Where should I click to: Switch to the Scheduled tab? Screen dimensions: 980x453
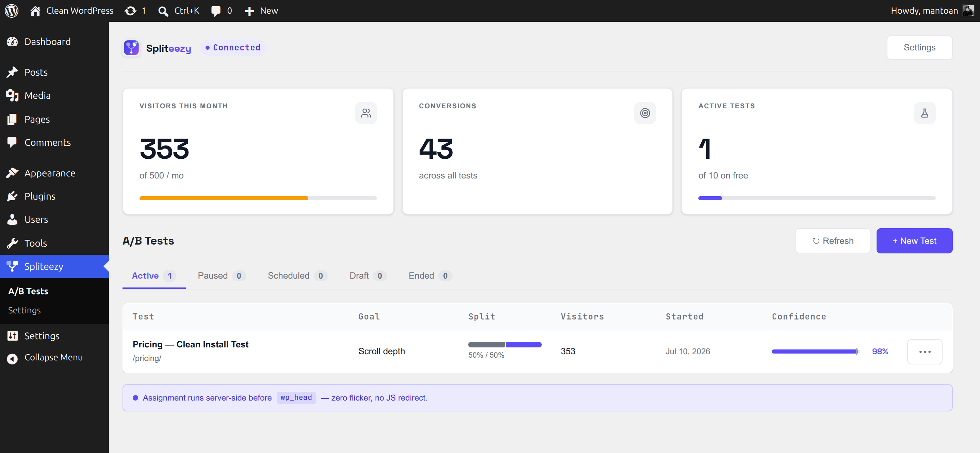(297, 276)
